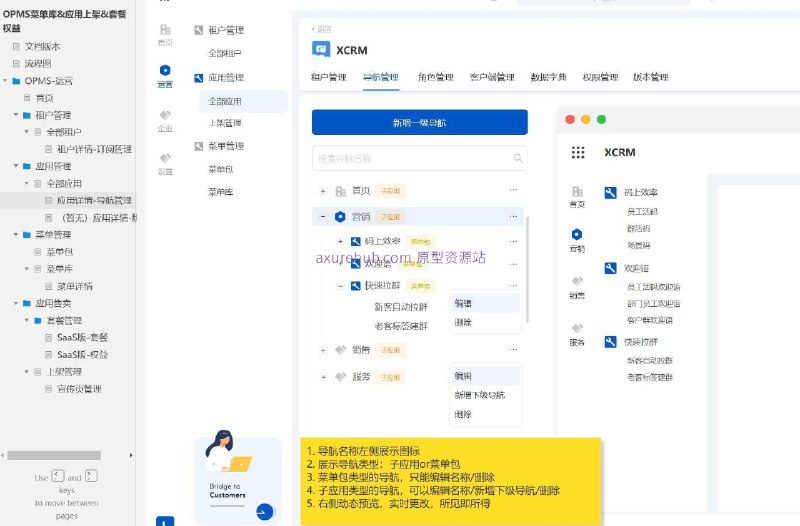Switch to the 权限管理 tab
This screenshot has width=800, height=526.
(x=600, y=77)
